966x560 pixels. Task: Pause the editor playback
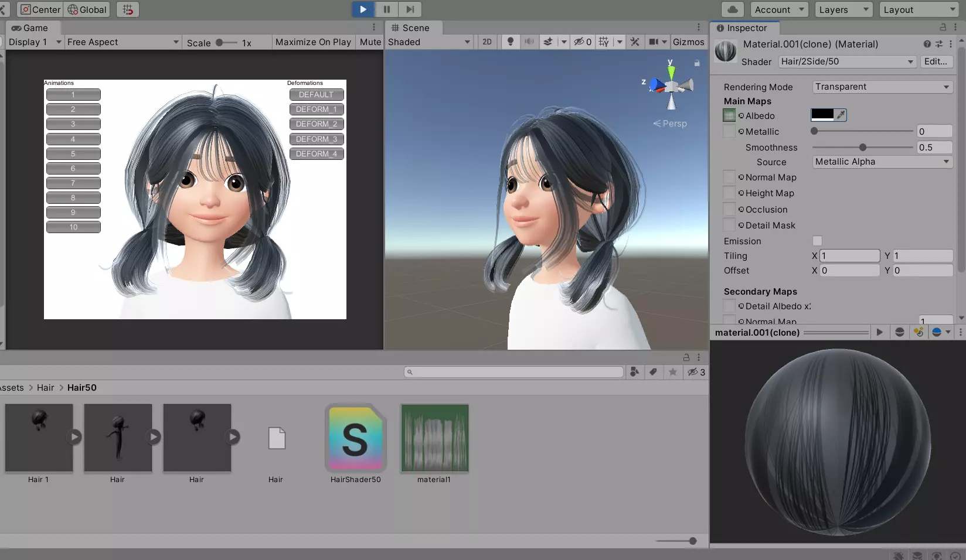point(387,9)
